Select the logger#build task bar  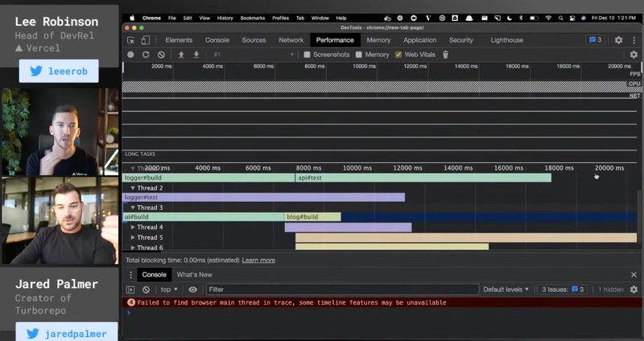(208, 178)
